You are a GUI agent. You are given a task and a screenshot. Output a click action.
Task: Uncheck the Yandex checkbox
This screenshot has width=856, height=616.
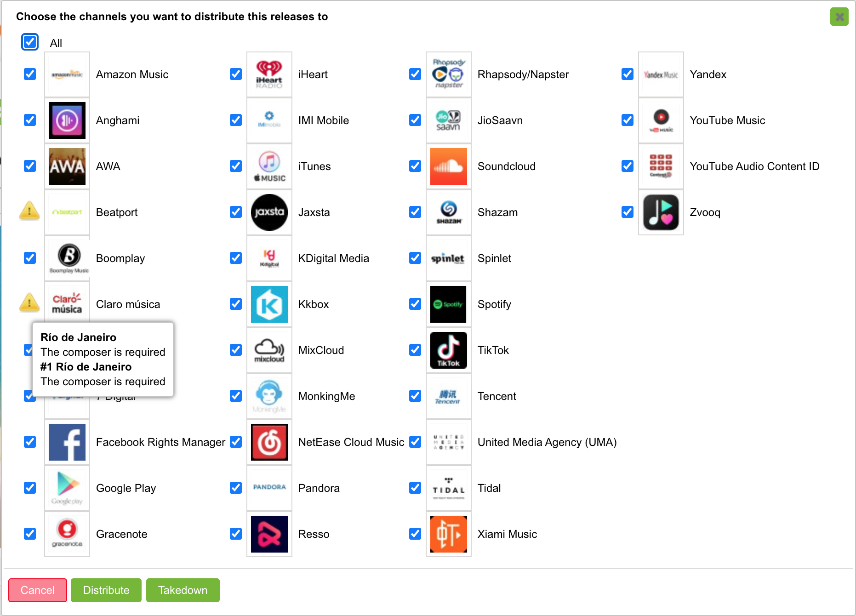[628, 74]
